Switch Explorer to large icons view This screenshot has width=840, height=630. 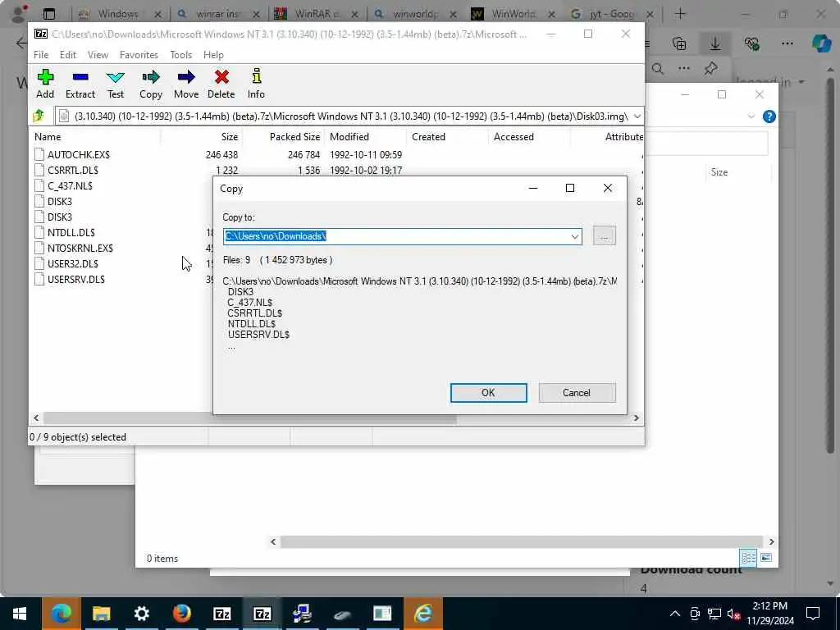(x=766, y=558)
